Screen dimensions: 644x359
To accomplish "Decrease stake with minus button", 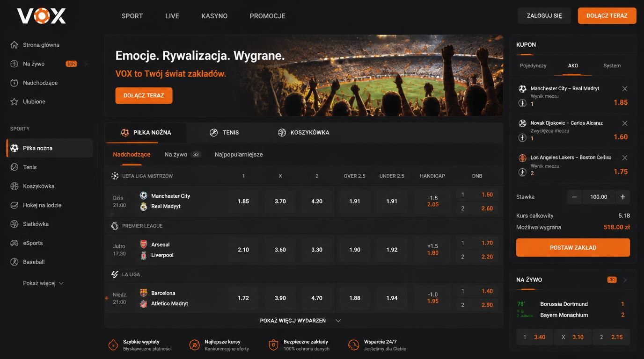I will 574,197.
